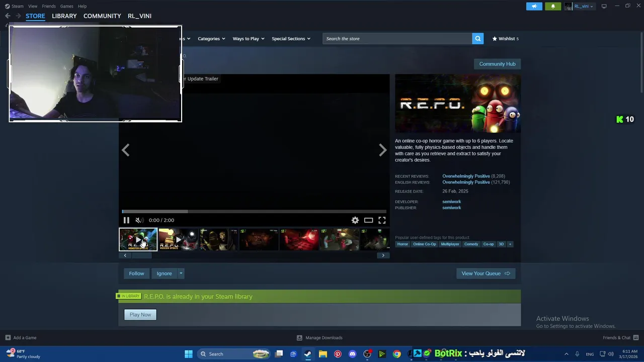
Task: Open the weather widget showing 68°F
Action: click(24, 354)
